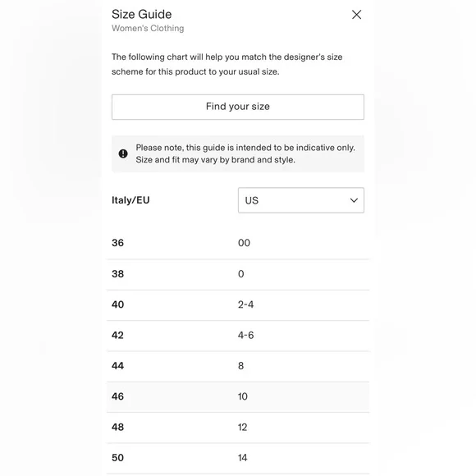
Task: Select the highlighted size 46 row
Action: (238, 396)
